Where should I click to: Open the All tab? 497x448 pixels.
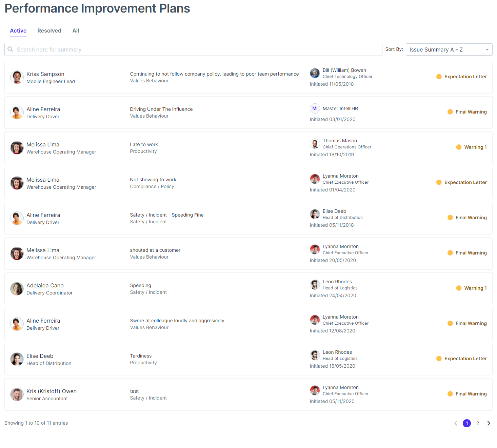click(76, 30)
